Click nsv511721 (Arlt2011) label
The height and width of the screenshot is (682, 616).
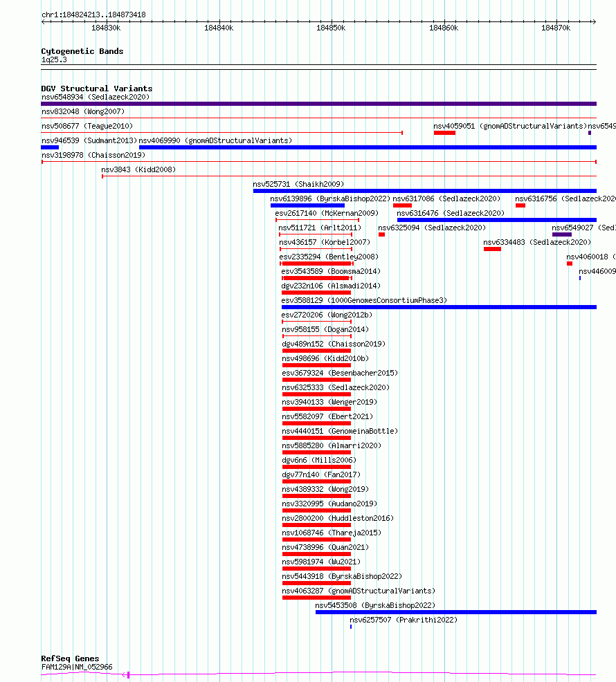click(320, 228)
